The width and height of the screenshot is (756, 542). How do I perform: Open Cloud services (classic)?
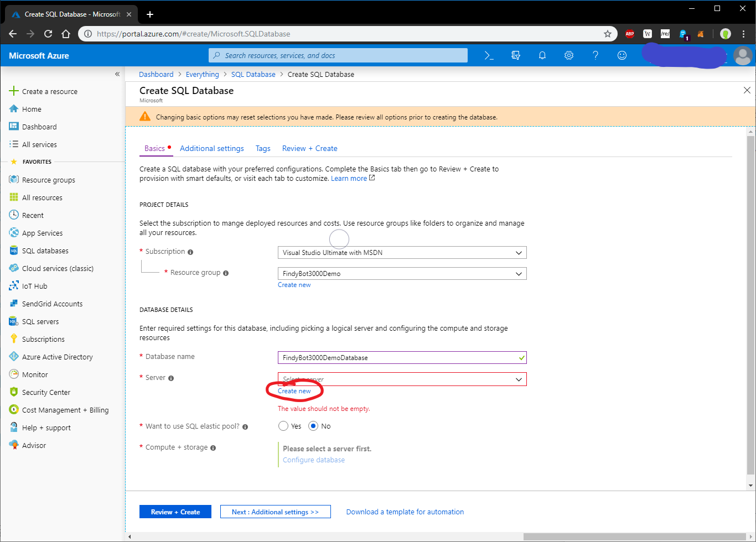pos(58,268)
